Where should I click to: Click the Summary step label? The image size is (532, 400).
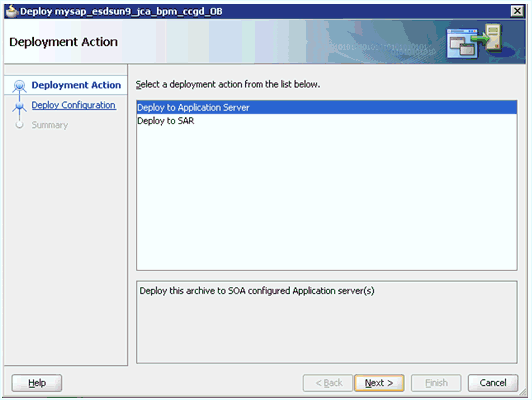tap(50, 125)
